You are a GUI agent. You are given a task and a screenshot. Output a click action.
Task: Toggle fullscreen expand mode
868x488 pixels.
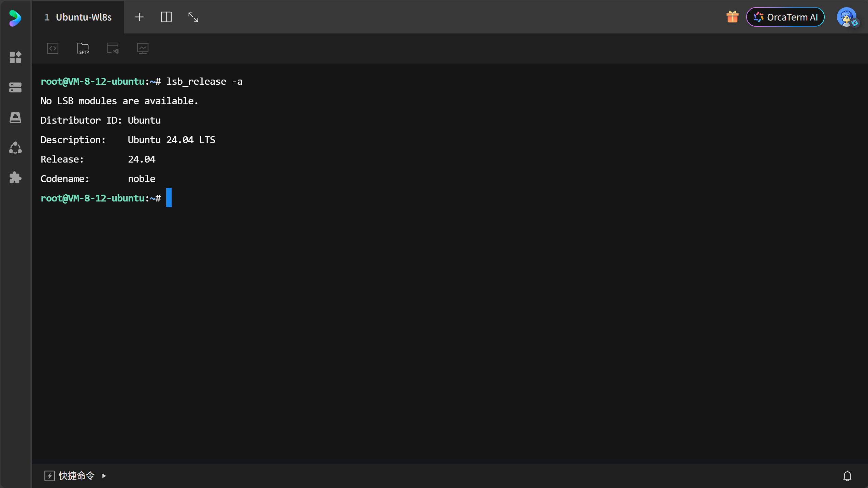point(193,17)
